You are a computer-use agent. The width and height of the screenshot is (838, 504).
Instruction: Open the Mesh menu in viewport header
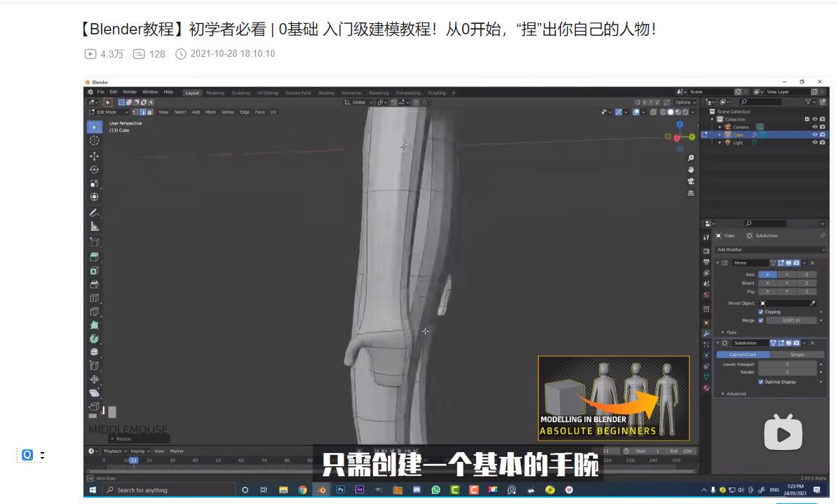point(210,112)
